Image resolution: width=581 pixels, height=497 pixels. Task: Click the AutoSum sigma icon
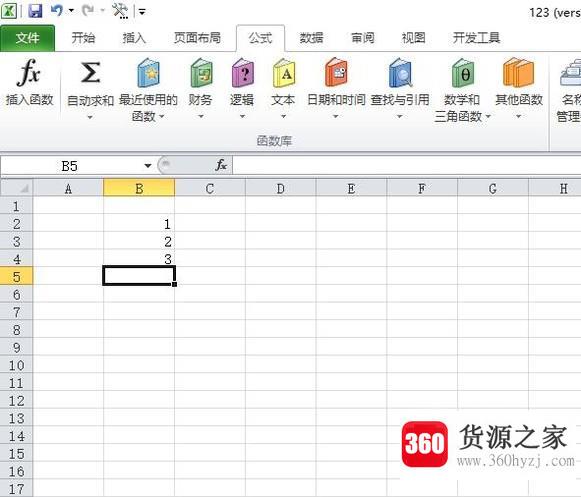[90, 73]
